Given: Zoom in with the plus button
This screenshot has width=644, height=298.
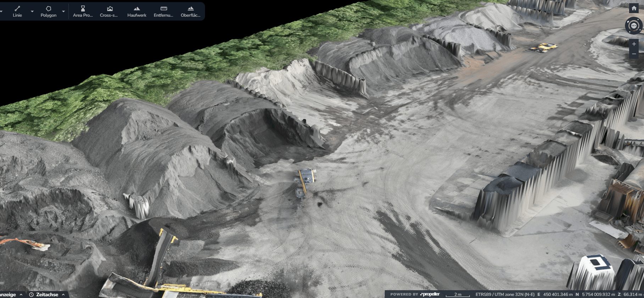Looking at the screenshot, I should pyautogui.click(x=634, y=44).
